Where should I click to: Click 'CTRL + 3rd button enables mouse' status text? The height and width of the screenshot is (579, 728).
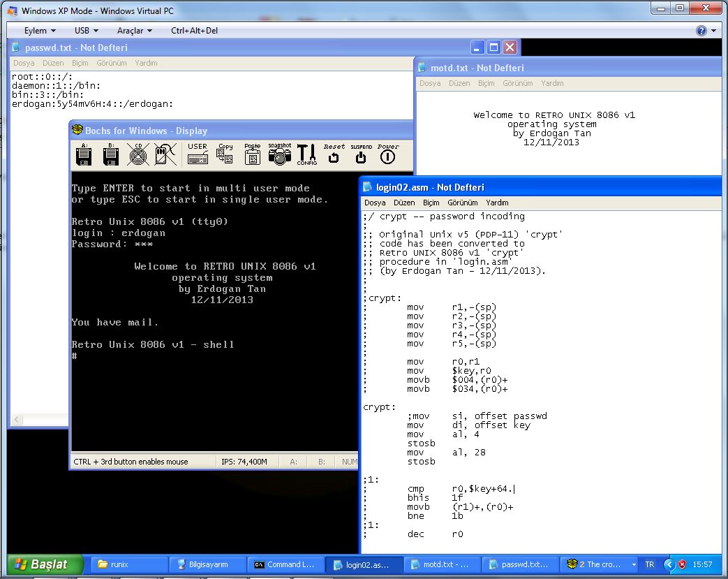[x=131, y=462]
